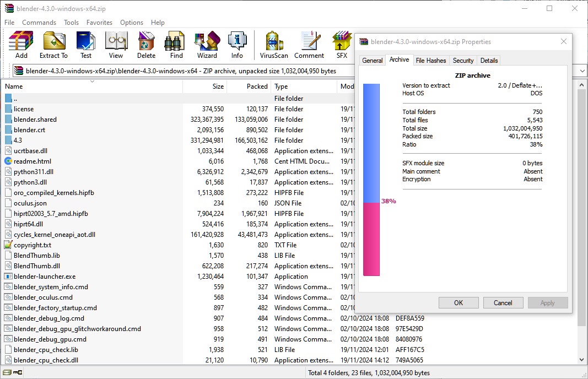Click the parent folder '..' icon
Image resolution: width=588 pixels, height=379 pixels.
(x=8, y=99)
